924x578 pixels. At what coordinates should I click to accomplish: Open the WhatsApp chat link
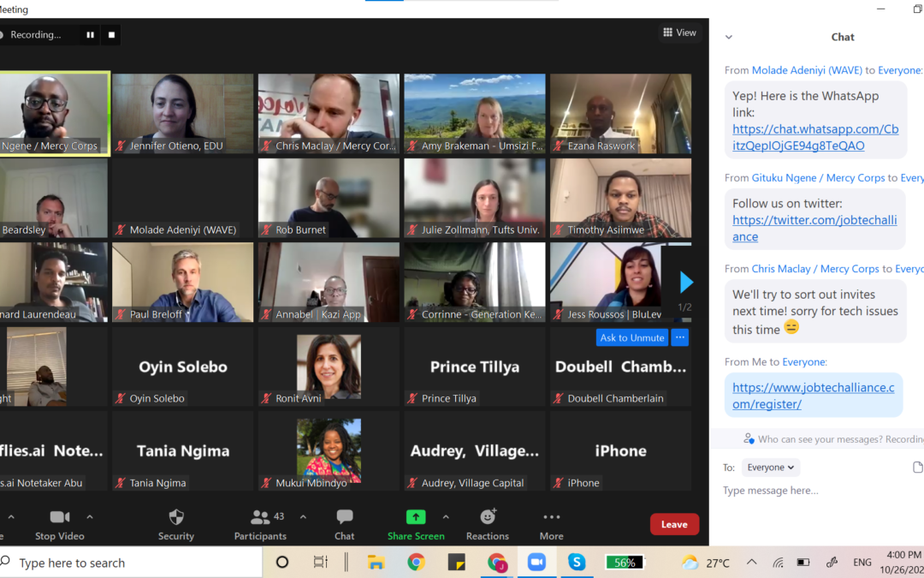coord(815,137)
